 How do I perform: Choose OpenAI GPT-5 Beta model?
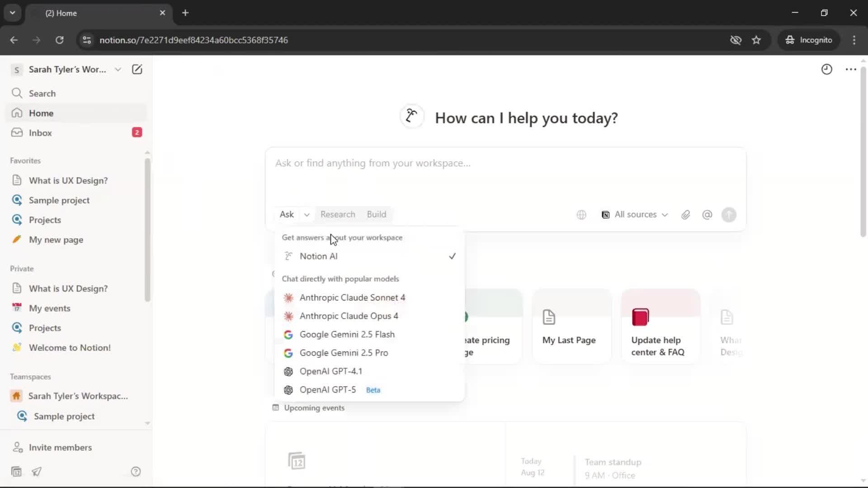(369, 390)
